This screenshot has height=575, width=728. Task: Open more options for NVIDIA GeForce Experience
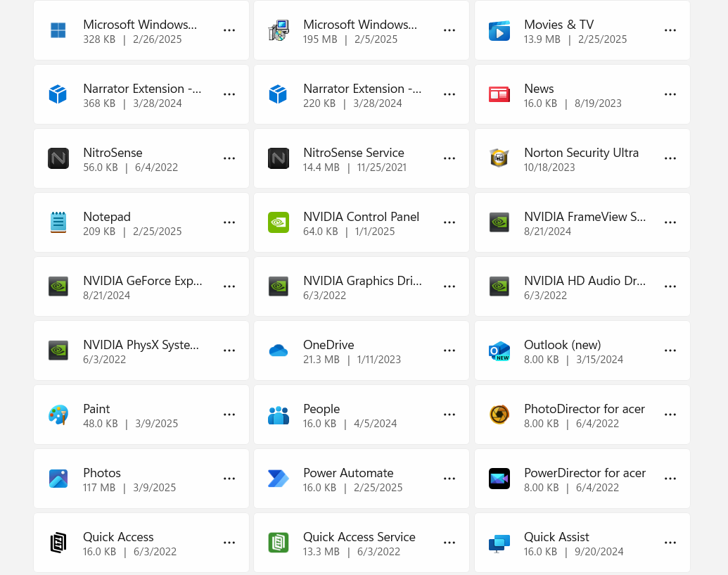coord(229,286)
